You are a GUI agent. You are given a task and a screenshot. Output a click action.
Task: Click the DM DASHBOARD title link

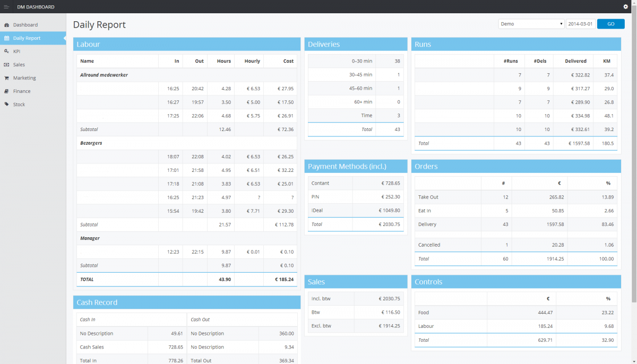36,7
